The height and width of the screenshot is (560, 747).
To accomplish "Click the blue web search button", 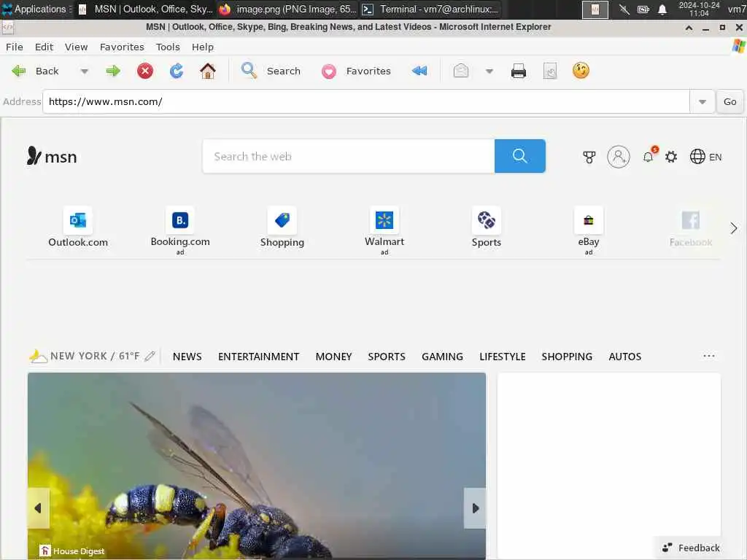I will 519,156.
